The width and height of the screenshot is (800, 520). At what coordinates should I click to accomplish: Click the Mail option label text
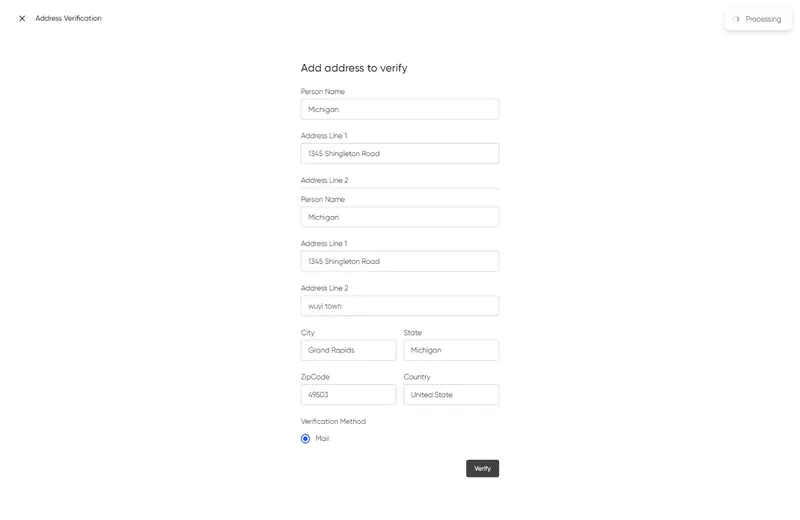[322, 439]
